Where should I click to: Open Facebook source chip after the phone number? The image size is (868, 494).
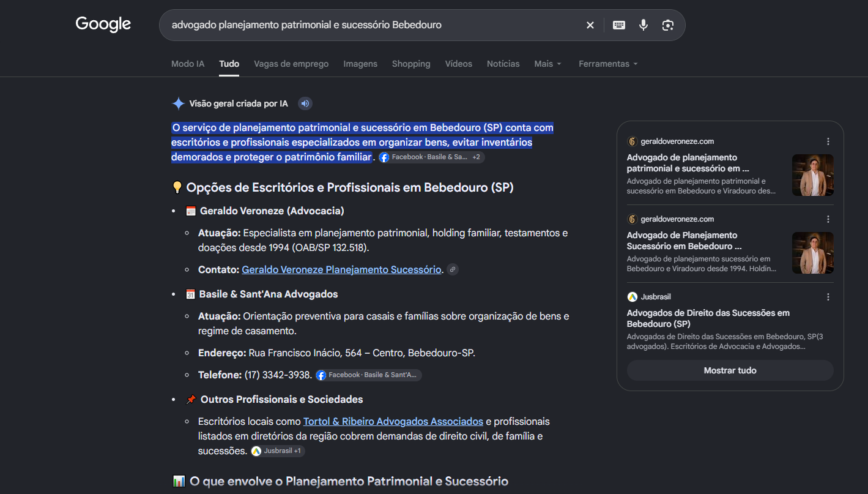tap(368, 375)
